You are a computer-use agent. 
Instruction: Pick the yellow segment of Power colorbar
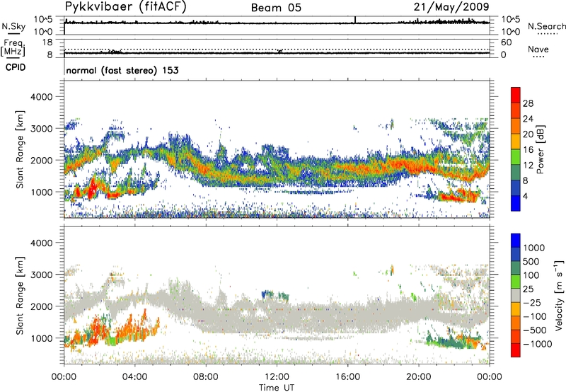point(516,142)
